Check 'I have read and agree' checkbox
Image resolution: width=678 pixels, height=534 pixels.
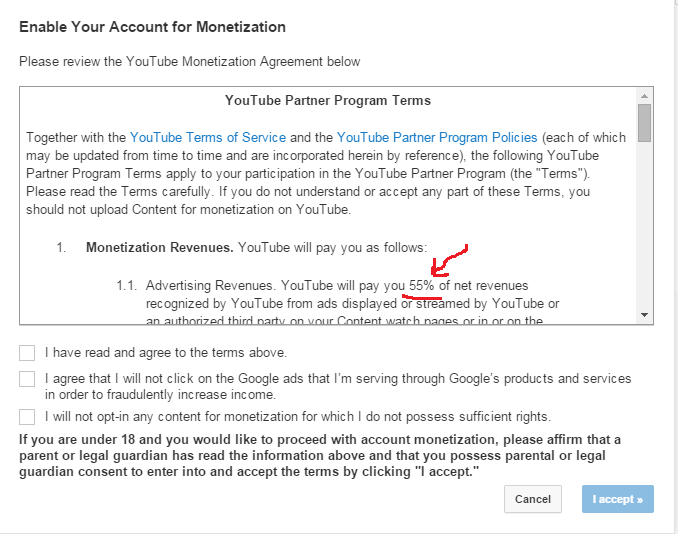27,353
